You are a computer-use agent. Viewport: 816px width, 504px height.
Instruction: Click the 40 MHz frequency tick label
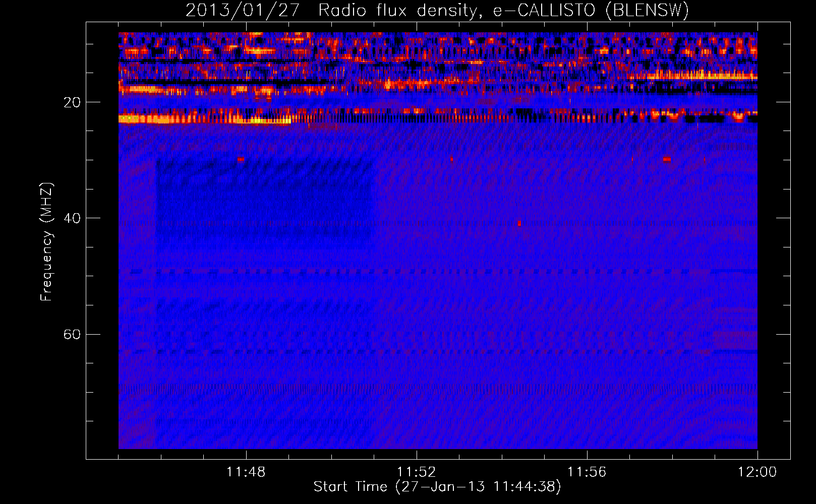click(72, 218)
